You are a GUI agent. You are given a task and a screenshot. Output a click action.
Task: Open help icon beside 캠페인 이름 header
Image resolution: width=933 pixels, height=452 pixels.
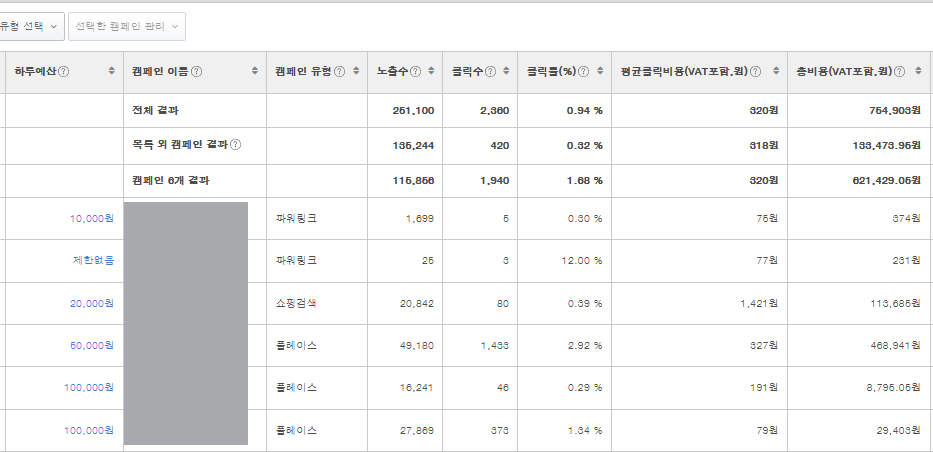196,71
